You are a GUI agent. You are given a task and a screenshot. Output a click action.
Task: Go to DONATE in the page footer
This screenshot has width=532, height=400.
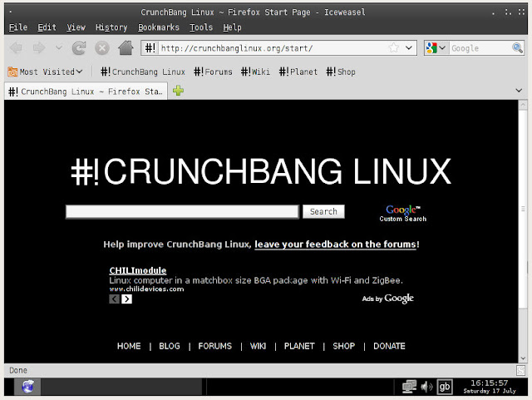click(x=389, y=346)
